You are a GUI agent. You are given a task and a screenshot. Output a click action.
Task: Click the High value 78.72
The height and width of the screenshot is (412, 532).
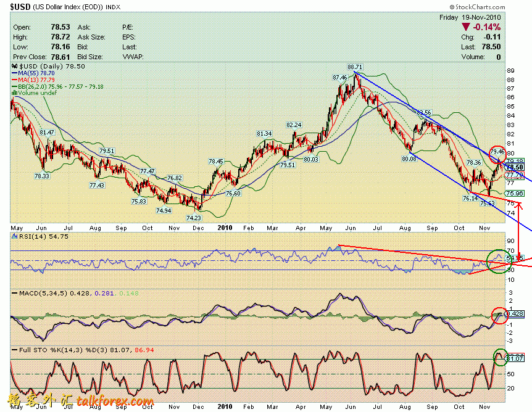pos(60,37)
